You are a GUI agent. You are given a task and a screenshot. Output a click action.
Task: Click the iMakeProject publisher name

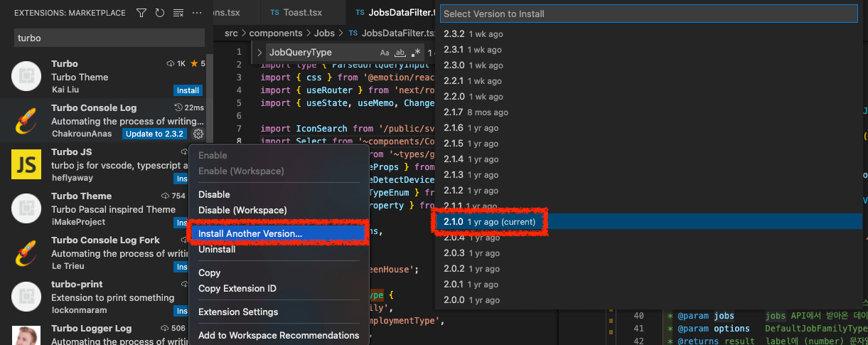77,223
